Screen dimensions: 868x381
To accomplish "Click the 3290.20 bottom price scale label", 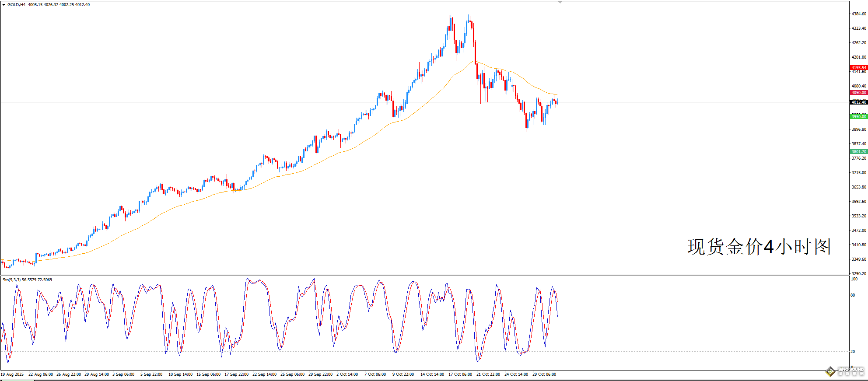I will click(858, 274).
